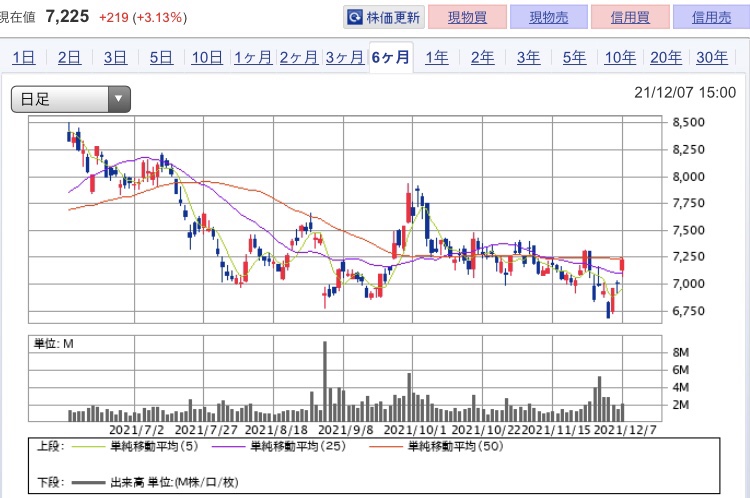
Task: Click the current price 7,225
Action: tap(67, 17)
